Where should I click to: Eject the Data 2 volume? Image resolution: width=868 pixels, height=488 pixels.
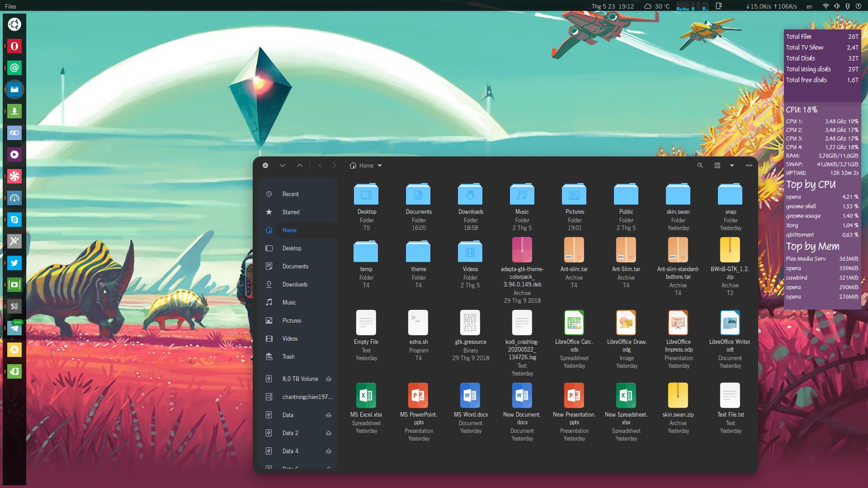tap(329, 433)
